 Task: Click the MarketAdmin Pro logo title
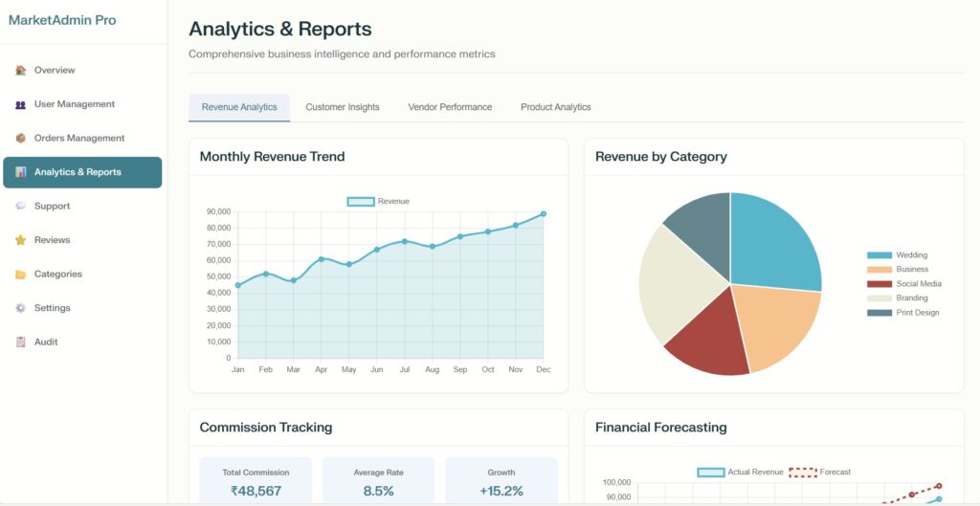(x=62, y=20)
